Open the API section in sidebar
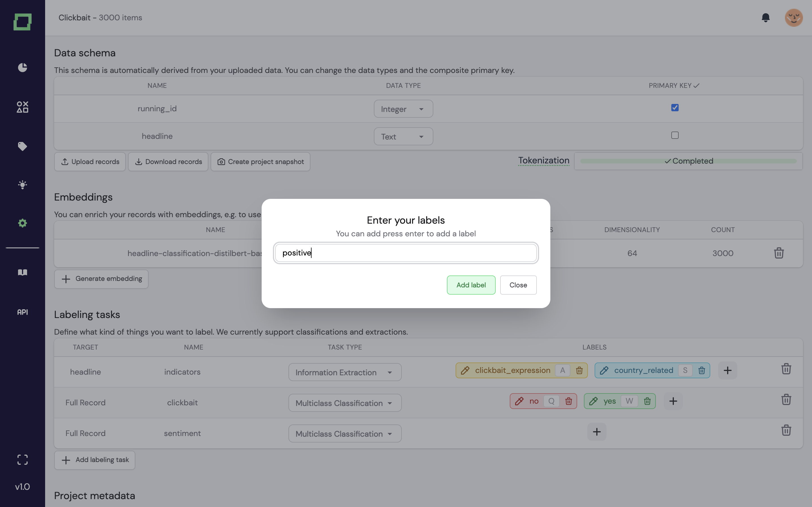812x507 pixels. (23, 312)
